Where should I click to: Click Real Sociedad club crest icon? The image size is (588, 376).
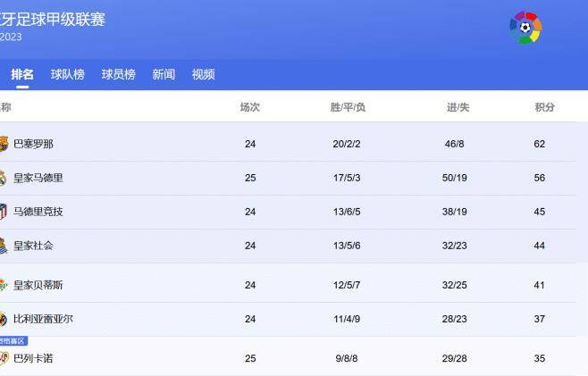coord(4,246)
